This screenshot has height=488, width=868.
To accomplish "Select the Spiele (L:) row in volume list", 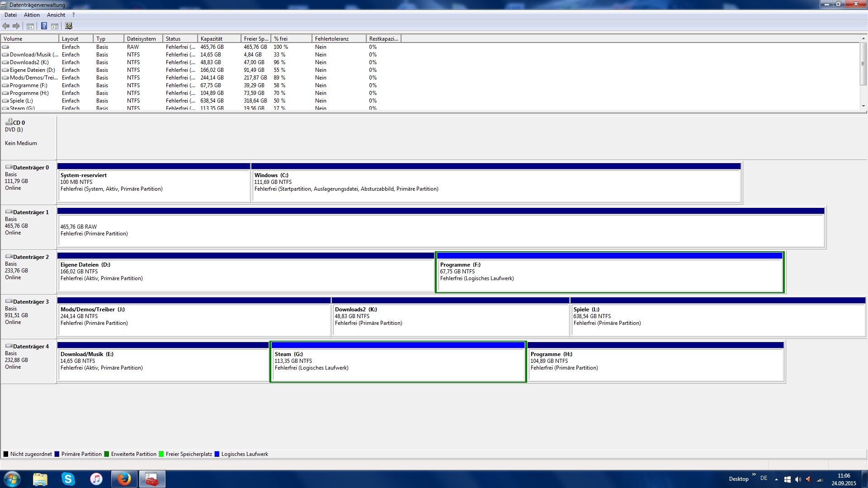I will click(22, 101).
